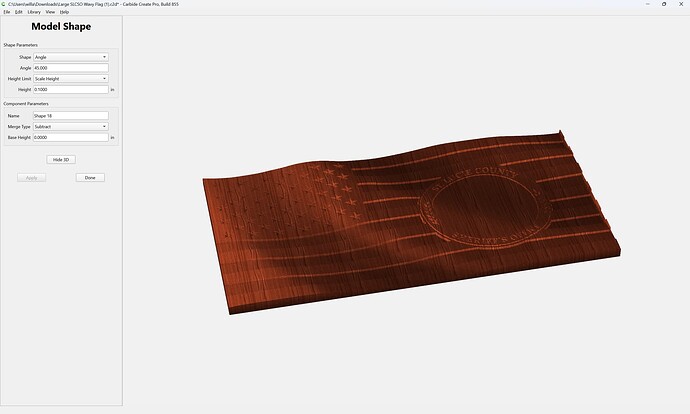The height and width of the screenshot is (414, 690).
Task: Click the Height value field
Action: [71, 89]
